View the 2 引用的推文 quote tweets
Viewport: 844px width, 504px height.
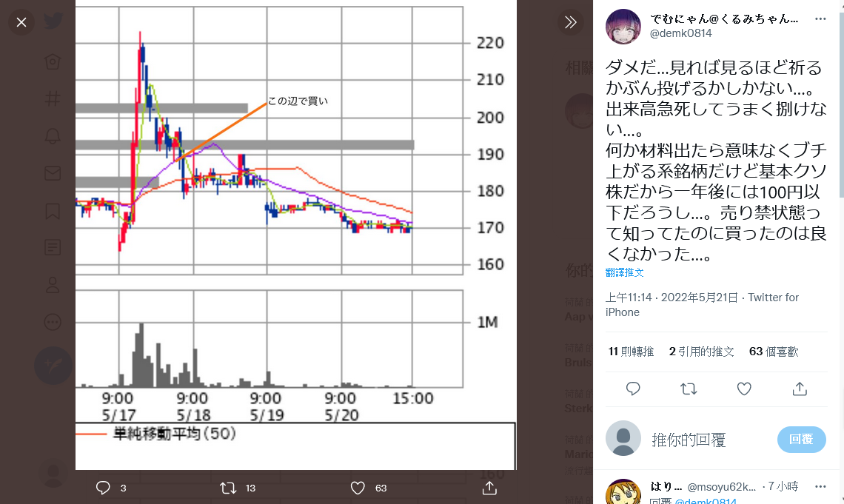[701, 352]
